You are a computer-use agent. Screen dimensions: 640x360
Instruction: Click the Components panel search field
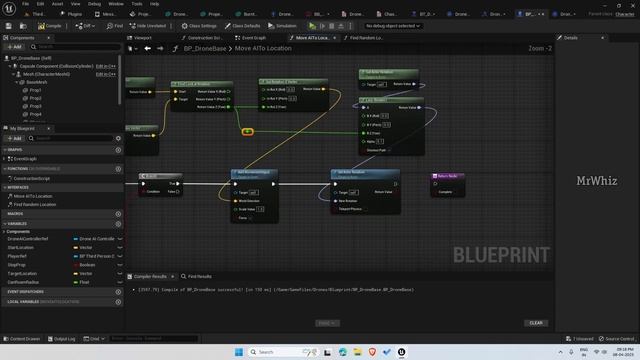(x=76, y=47)
